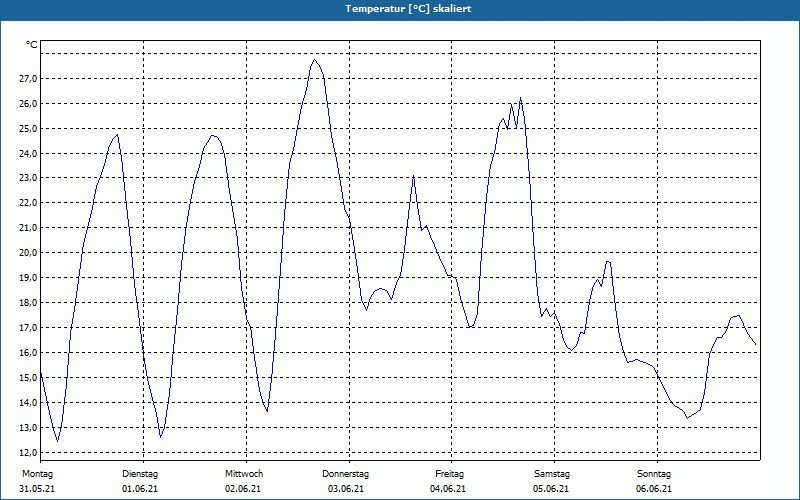
Task: Click the 13,0 axis value
Action: pyautogui.click(x=29, y=428)
